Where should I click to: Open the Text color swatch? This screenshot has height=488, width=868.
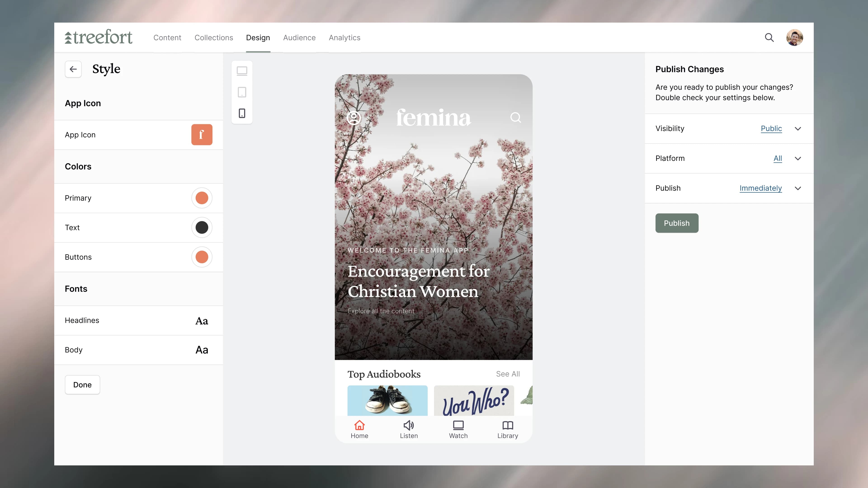pos(202,228)
